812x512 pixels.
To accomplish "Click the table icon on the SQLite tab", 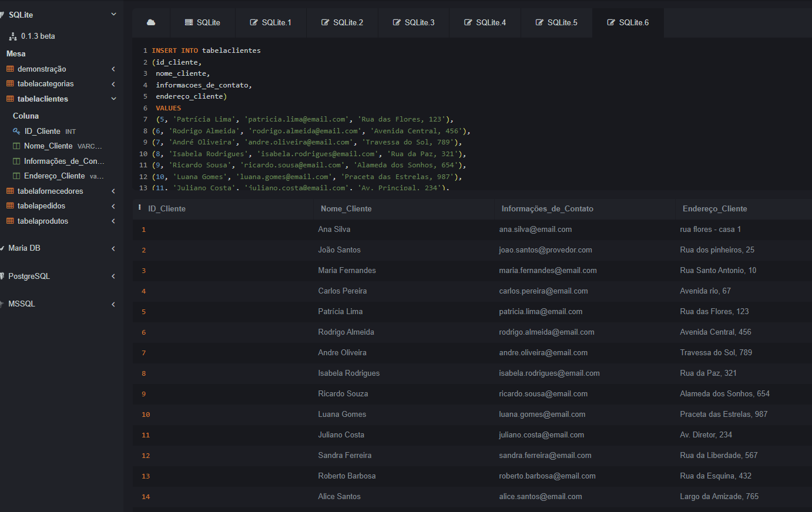I will [189, 22].
